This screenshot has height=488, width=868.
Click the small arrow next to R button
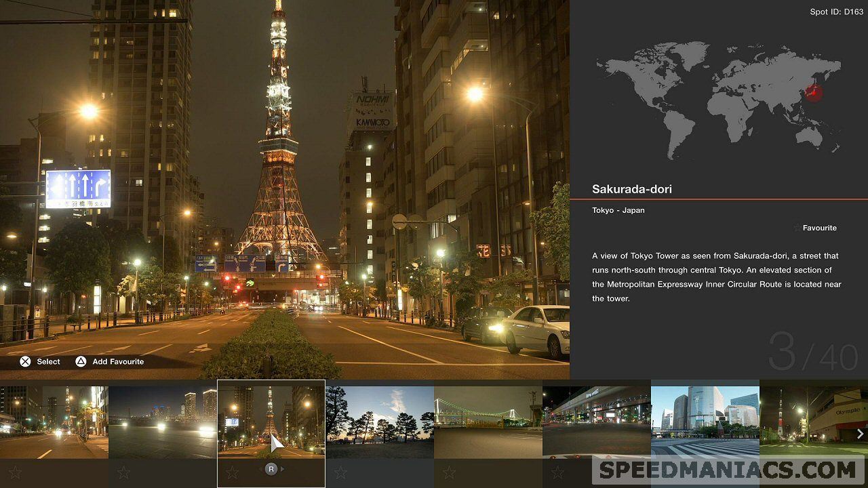[x=283, y=469]
